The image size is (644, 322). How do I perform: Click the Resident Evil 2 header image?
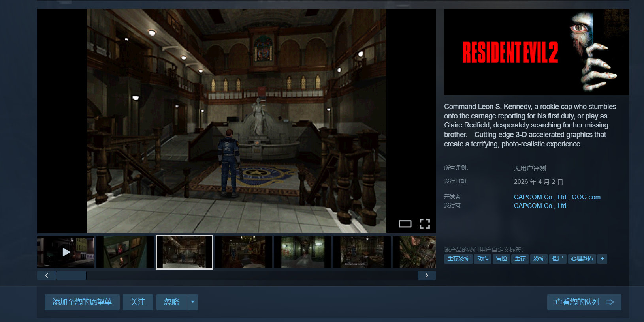[x=537, y=52]
